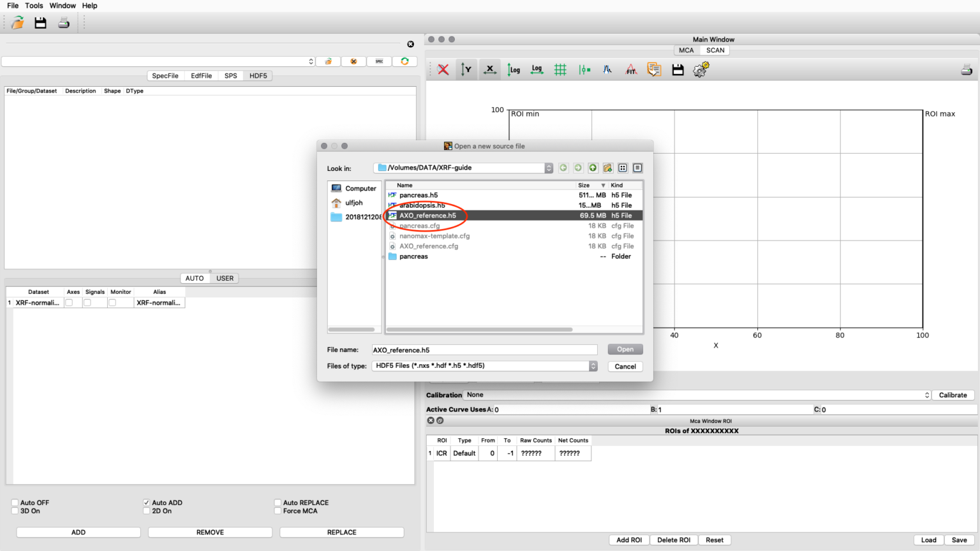The image size is (980, 551).
Task: Expand the Look in path dropdown
Action: click(548, 168)
